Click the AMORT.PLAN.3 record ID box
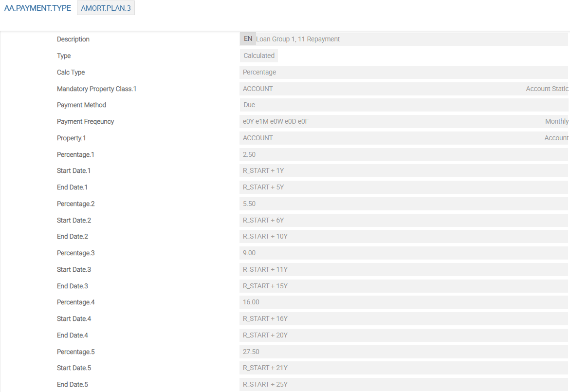Image resolution: width=570 pixels, height=392 pixels. [x=106, y=8]
